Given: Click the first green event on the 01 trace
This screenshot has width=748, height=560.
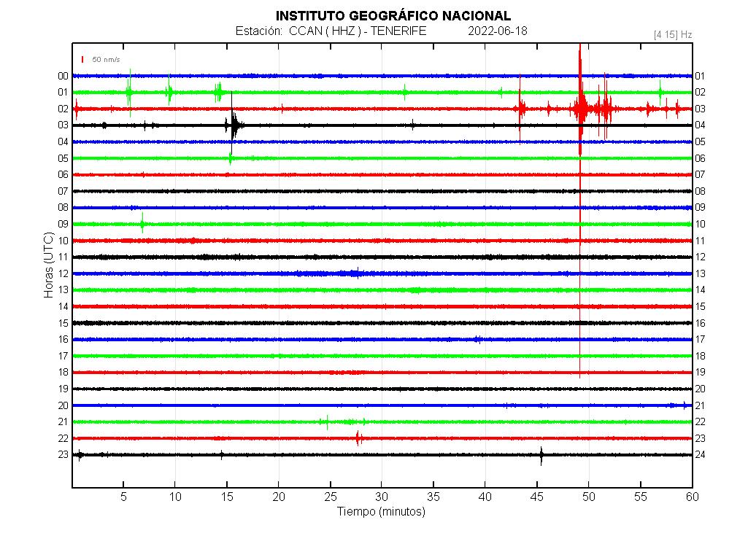Looking at the screenshot, I should coord(129,93).
